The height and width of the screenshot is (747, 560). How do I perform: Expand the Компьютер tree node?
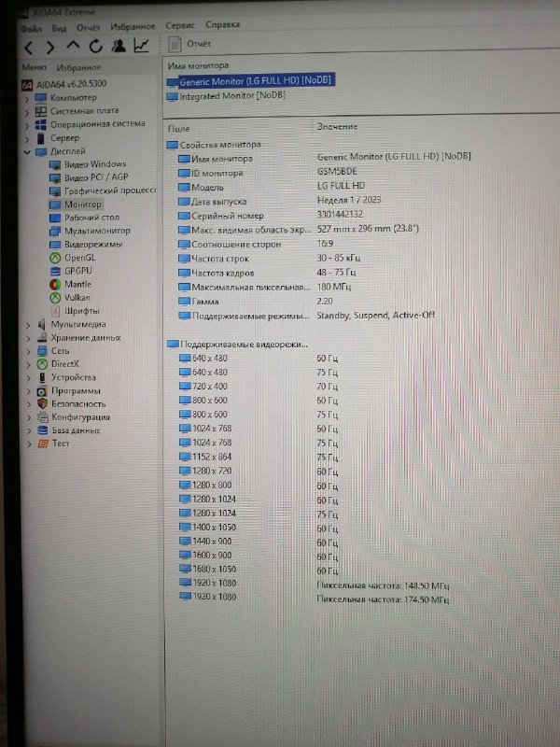27,98
